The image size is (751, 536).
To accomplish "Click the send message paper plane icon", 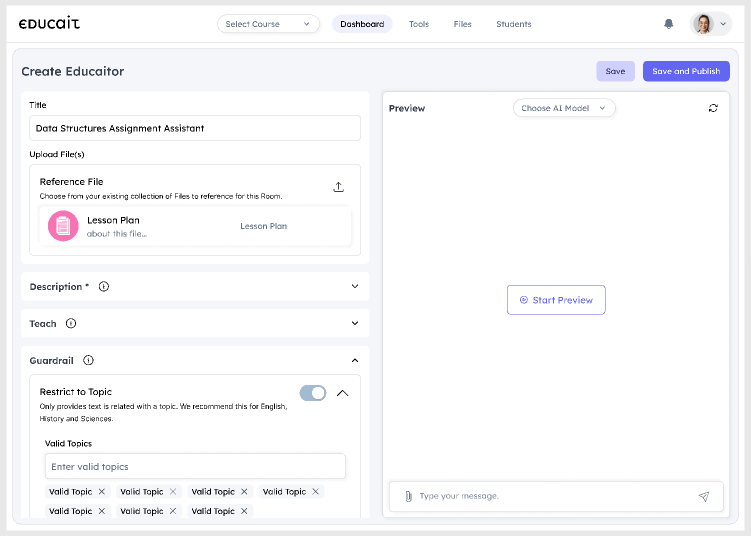I will click(x=704, y=496).
